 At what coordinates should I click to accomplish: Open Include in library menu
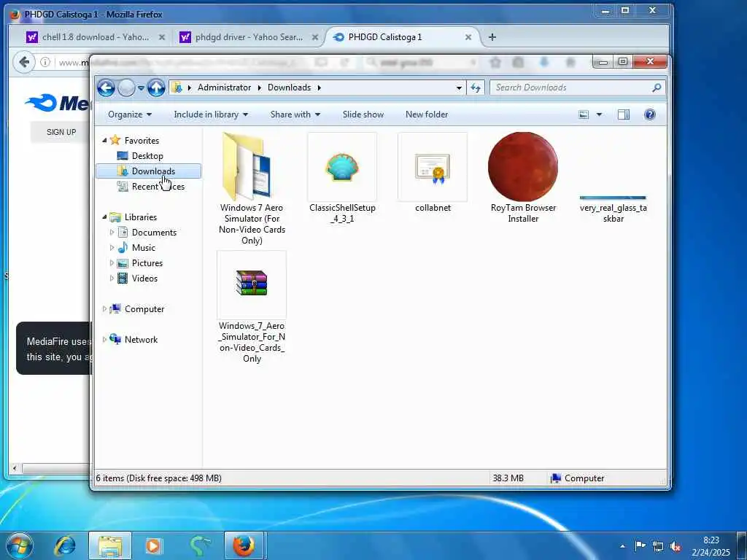(211, 114)
